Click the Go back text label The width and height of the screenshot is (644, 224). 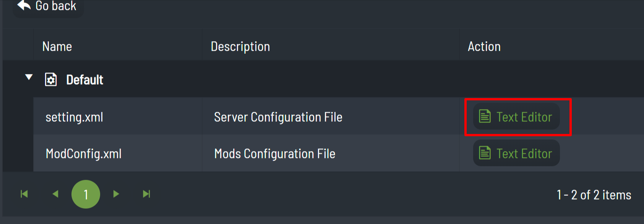[56, 6]
